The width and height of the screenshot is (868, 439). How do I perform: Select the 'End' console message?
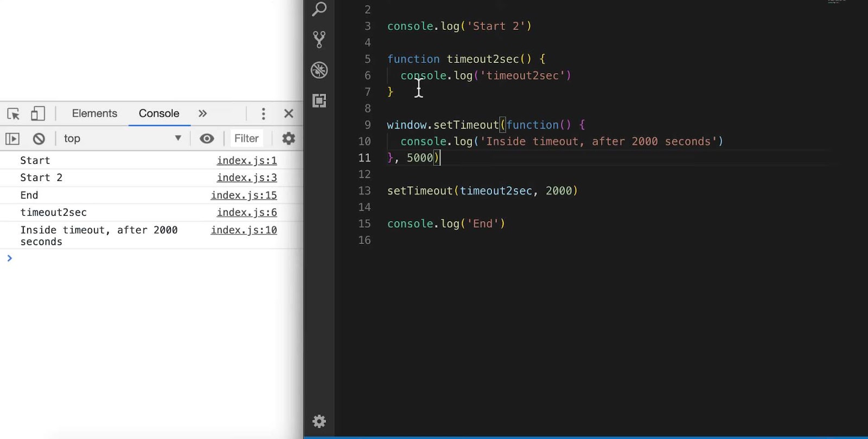29,195
